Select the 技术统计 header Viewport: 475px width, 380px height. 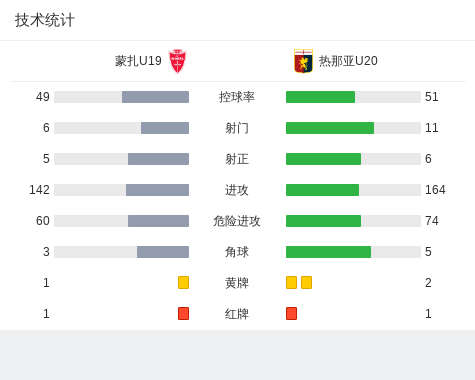pyautogui.click(x=45, y=20)
